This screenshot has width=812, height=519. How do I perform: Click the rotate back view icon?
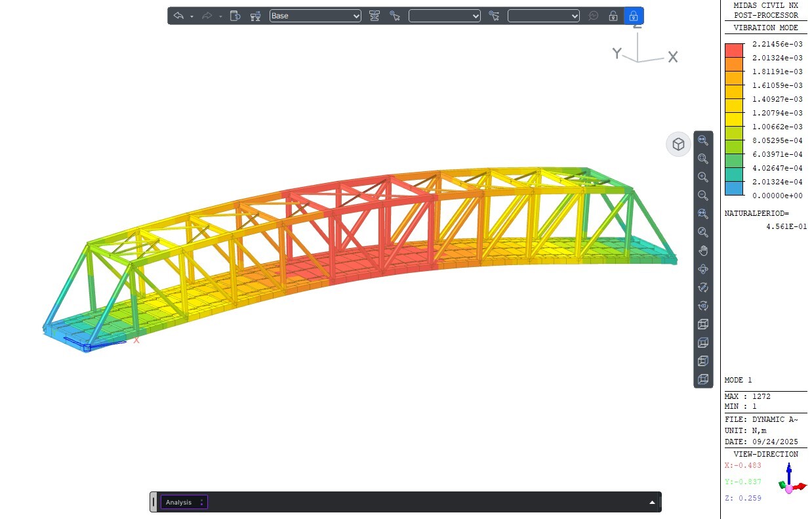point(703,306)
